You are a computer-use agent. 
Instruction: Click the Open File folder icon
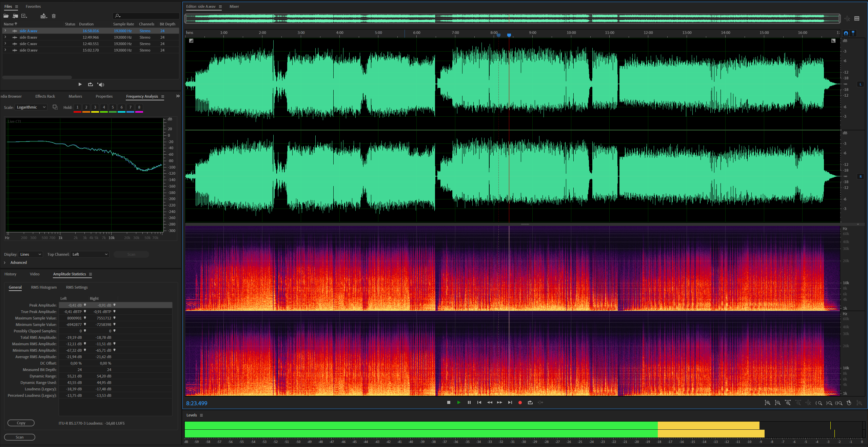tap(6, 16)
